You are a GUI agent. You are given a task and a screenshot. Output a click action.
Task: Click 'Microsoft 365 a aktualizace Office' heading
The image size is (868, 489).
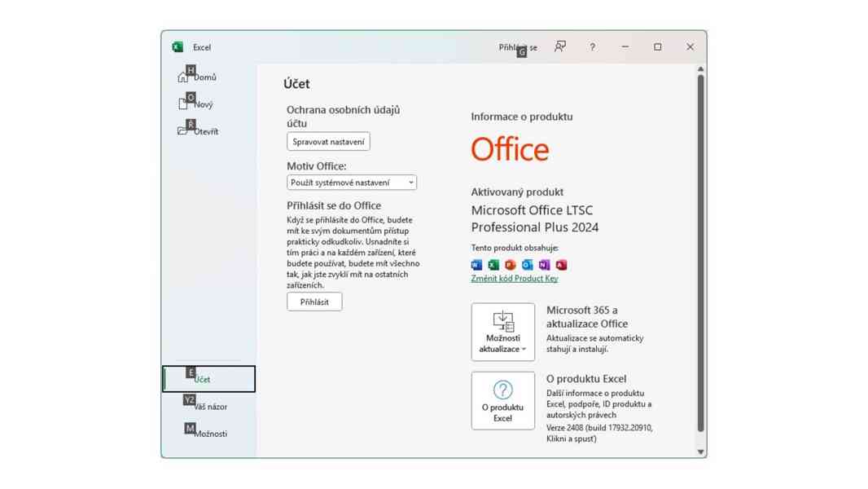click(x=587, y=317)
